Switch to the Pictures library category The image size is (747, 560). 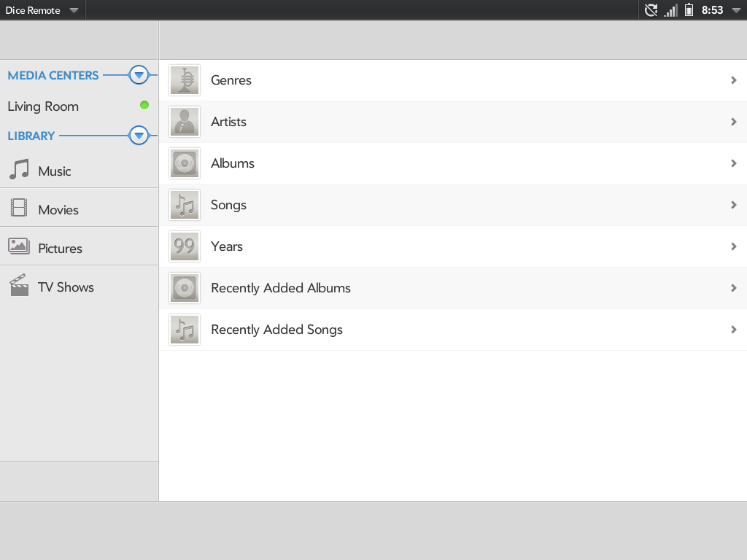[60, 249]
